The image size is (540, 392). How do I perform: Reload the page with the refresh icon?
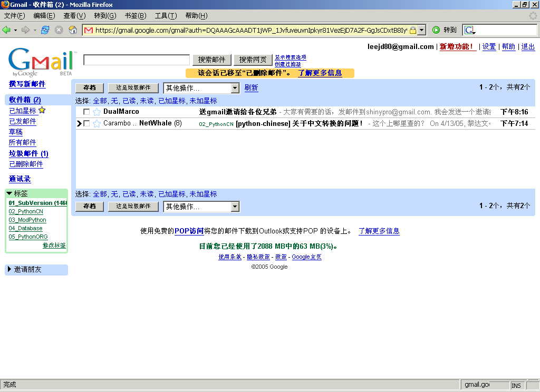coord(45,30)
